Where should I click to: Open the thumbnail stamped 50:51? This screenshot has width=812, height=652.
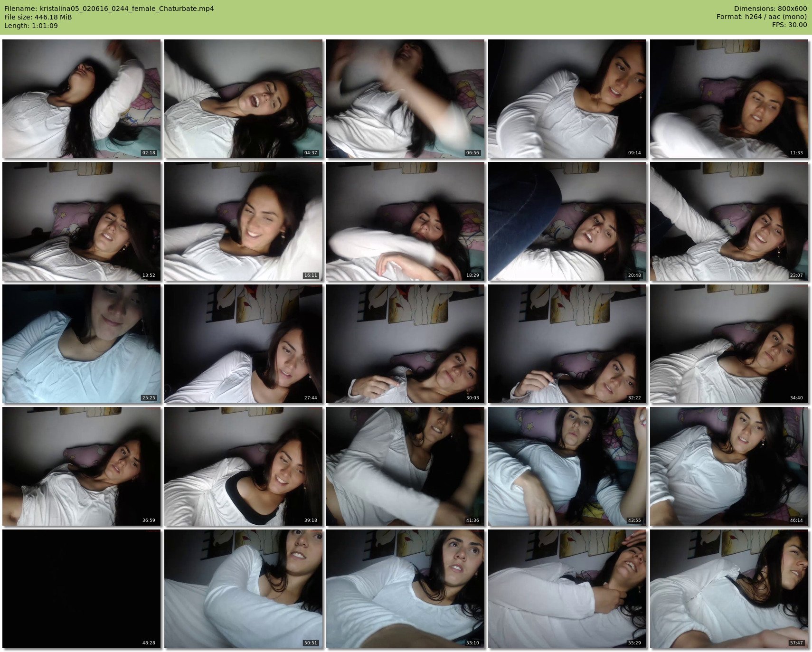coord(244,589)
